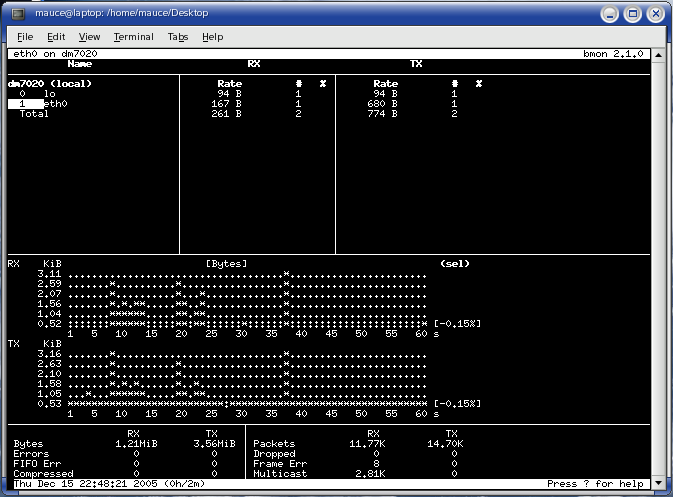This screenshot has height=497, width=673.
Task: Click the Multicast value '2.81K'
Action: click(370, 474)
